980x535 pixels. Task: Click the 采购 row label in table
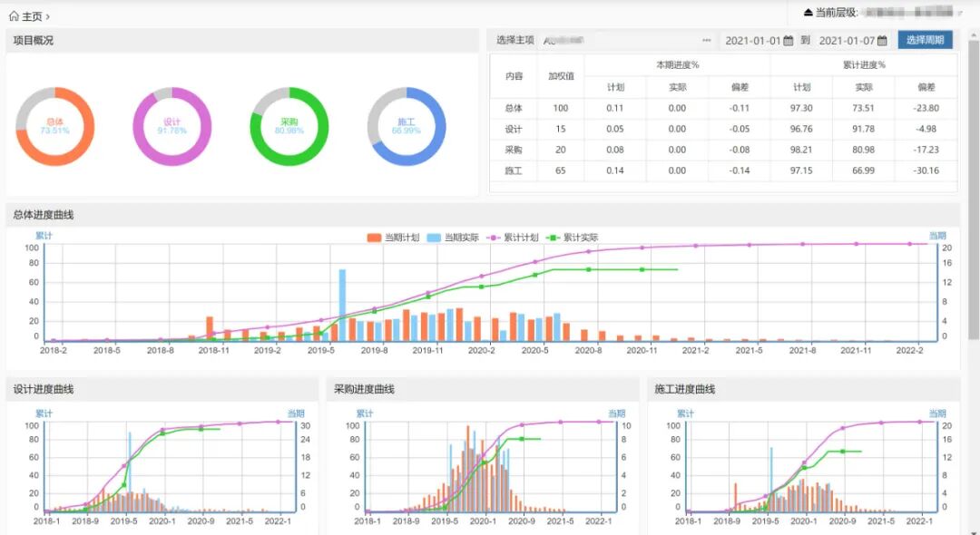tap(514, 150)
